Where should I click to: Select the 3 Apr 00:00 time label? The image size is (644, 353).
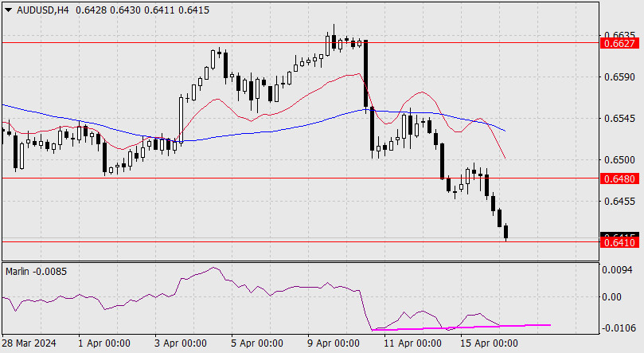pos(180,343)
